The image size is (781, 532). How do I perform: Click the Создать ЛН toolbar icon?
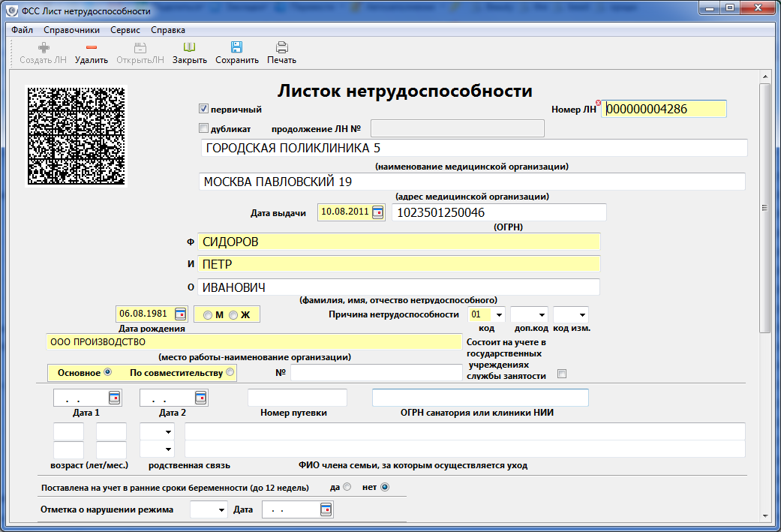click(x=44, y=48)
